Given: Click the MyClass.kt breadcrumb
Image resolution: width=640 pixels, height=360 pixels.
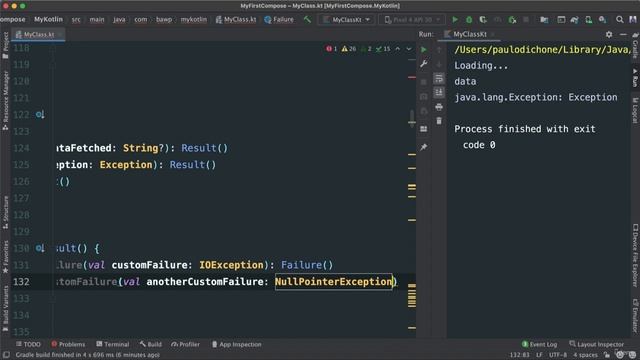Looking at the screenshot, I should point(236,19).
